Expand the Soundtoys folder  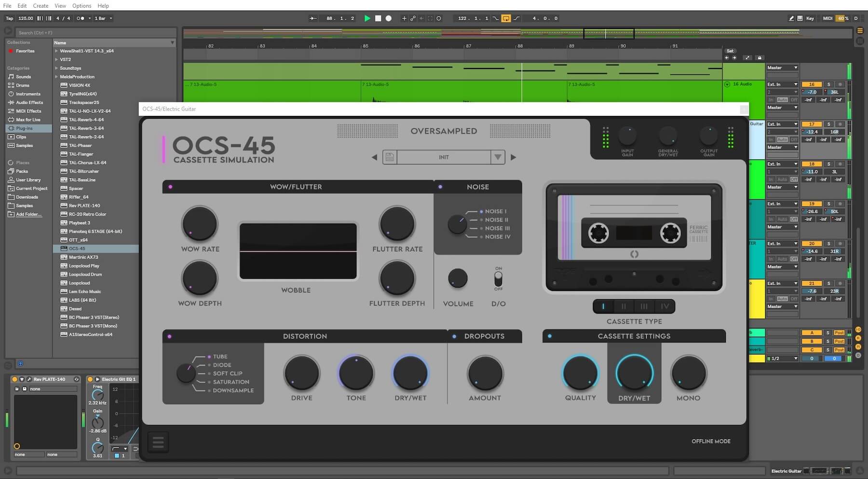click(56, 68)
